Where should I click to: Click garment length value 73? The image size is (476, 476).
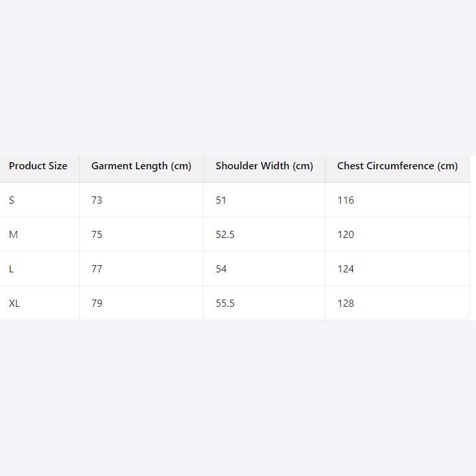tap(97, 200)
